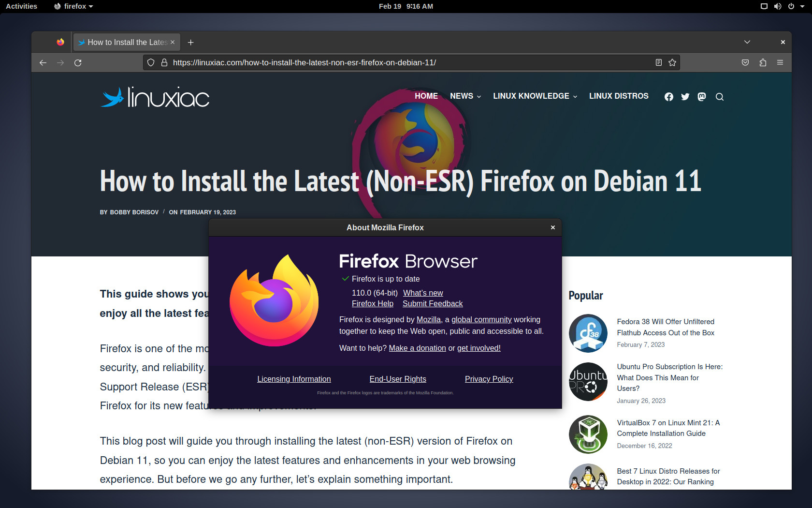Click the padlock site information icon

point(164,62)
